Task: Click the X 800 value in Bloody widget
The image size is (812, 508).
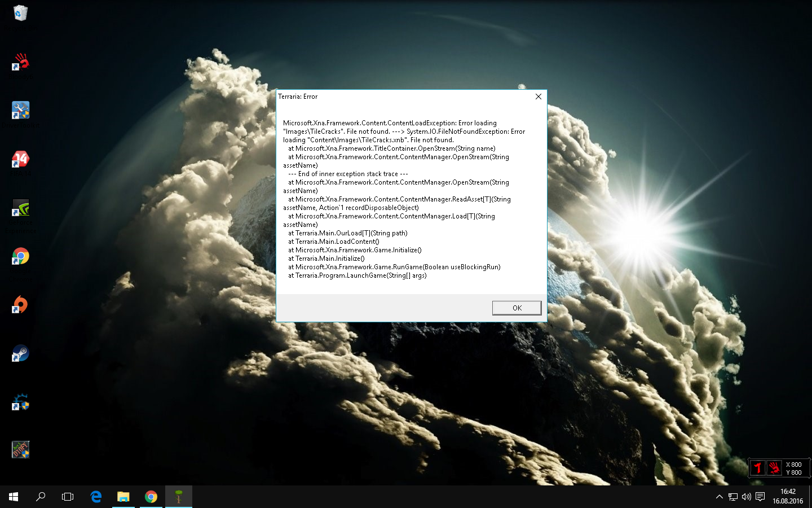Action: (794, 465)
